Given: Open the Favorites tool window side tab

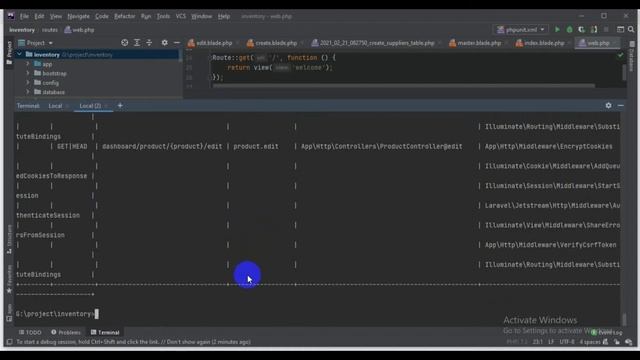Looking at the screenshot, I should click(x=9, y=279).
